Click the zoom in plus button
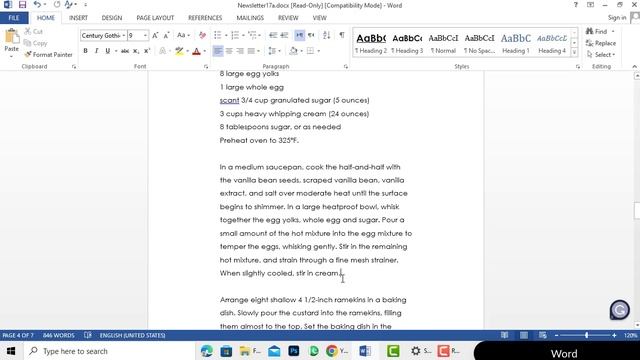 pos(614,335)
